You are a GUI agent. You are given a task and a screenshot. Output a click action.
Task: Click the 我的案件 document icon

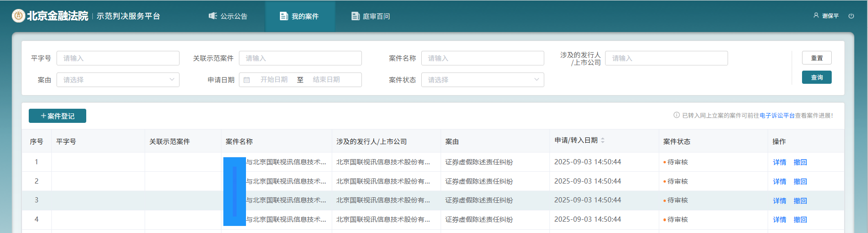pyautogui.click(x=284, y=16)
